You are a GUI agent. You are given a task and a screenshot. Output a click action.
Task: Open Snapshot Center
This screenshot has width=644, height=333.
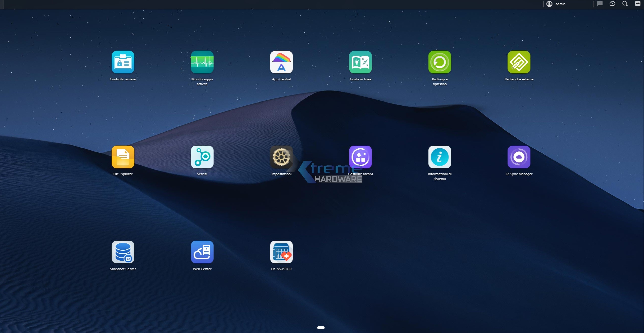[x=123, y=252]
